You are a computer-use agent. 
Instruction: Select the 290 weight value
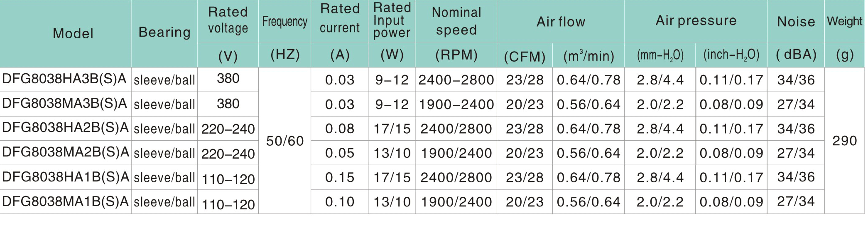tap(844, 141)
